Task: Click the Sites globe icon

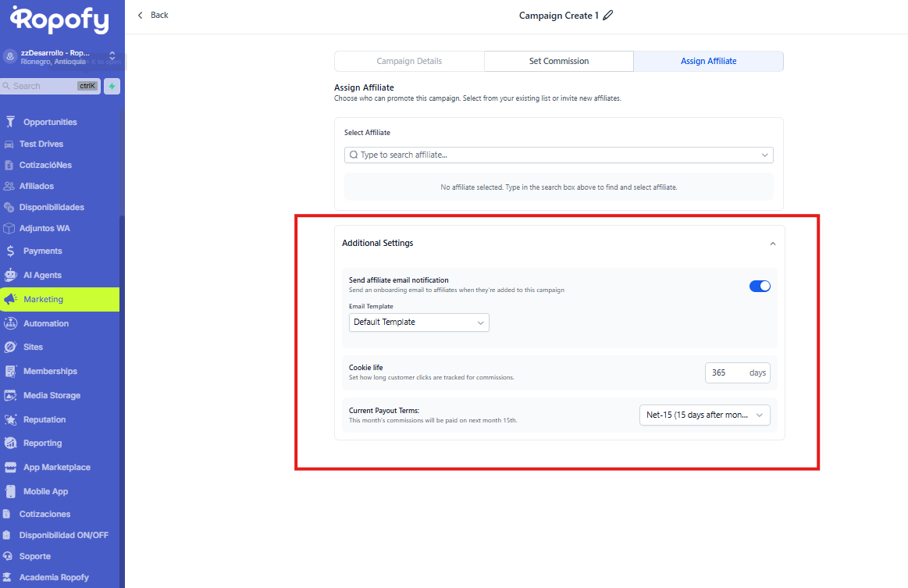Action: point(10,347)
